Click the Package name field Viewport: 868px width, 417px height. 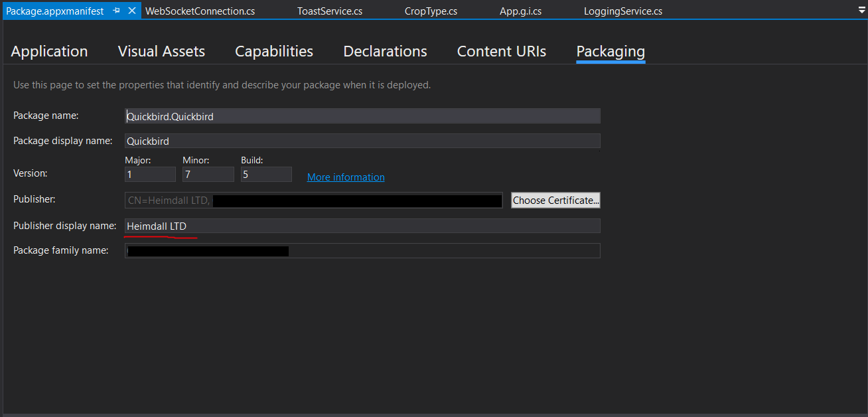(x=362, y=116)
